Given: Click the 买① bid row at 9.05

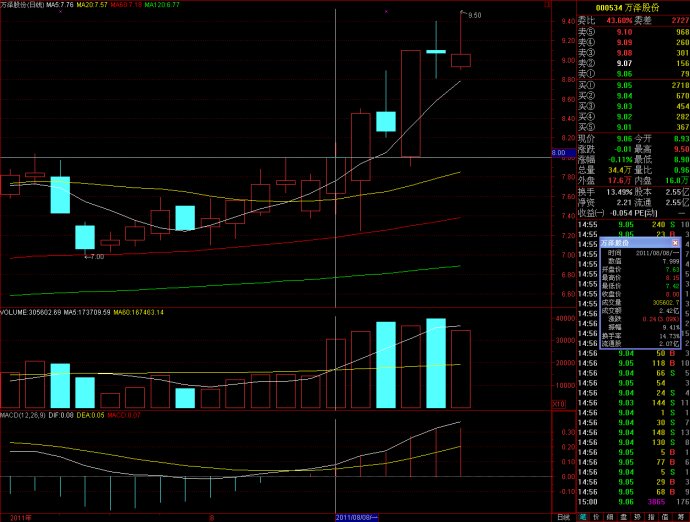Looking at the screenshot, I should pyautogui.click(x=633, y=85).
